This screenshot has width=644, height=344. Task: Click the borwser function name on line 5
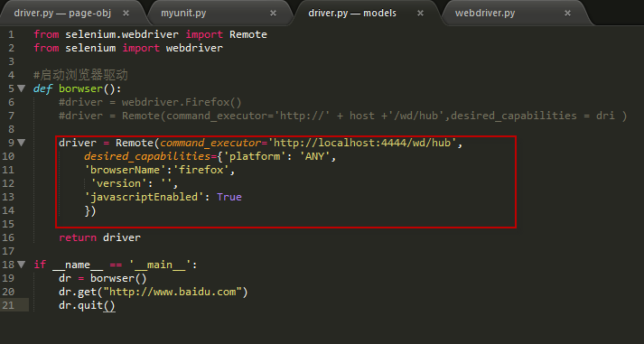coord(80,88)
